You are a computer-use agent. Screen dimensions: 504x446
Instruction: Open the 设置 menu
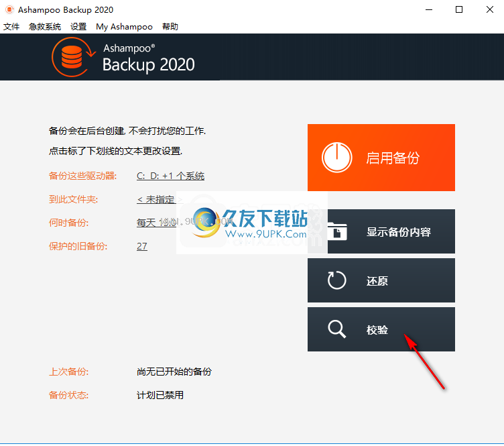[x=78, y=27]
